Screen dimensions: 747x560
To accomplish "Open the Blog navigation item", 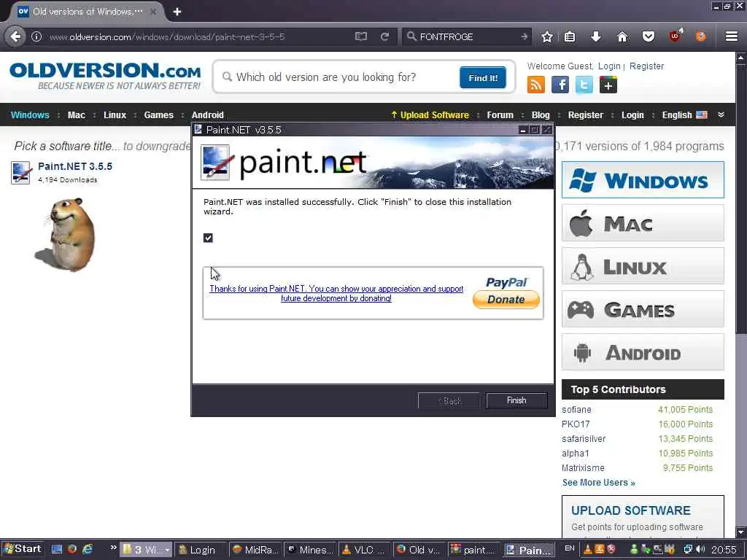I will point(541,114).
